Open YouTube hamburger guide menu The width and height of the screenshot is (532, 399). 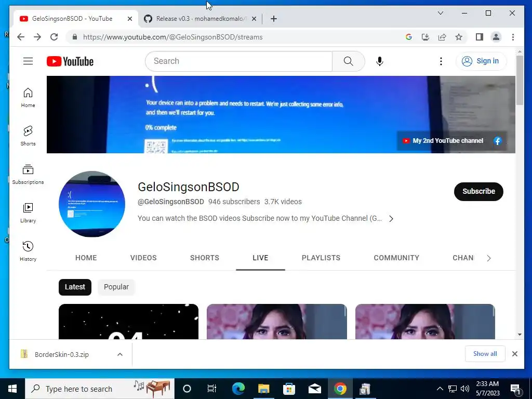tap(28, 61)
